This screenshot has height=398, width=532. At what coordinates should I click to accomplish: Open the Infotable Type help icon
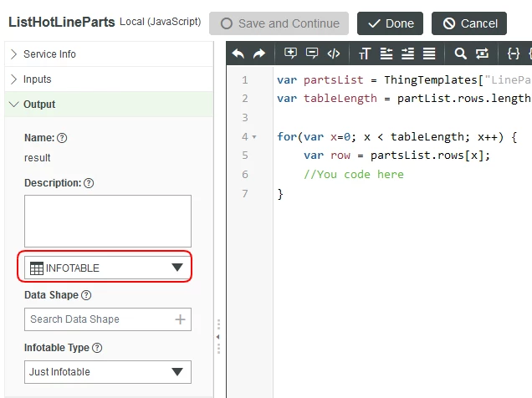97,348
